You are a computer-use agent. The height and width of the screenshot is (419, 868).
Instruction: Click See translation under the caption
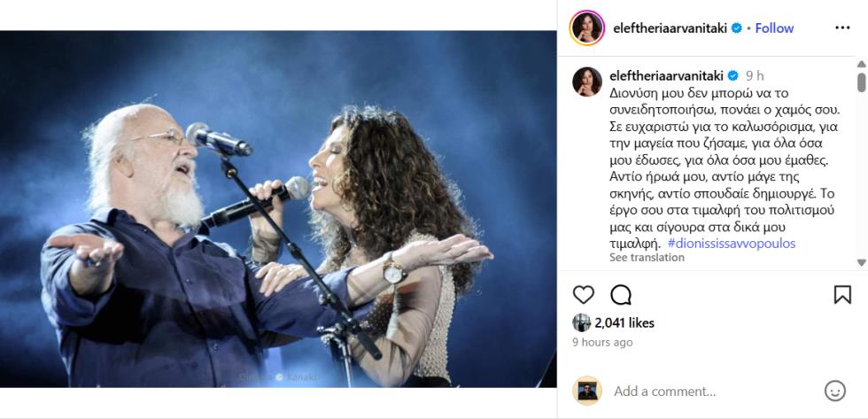click(647, 258)
